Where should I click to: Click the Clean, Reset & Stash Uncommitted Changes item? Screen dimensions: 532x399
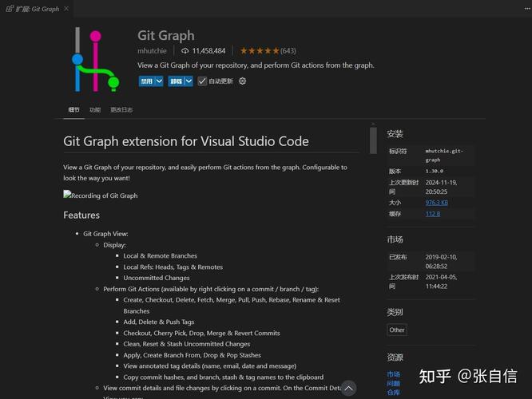[x=187, y=344]
